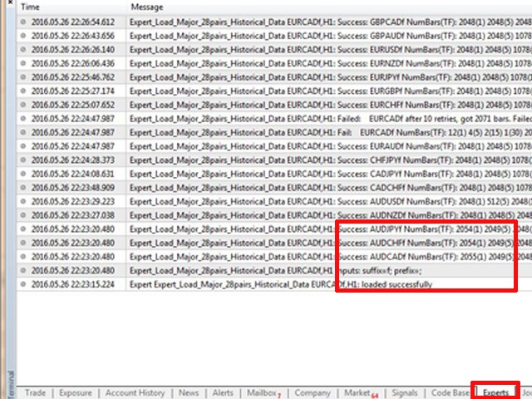Click the Message column header
Screen dimensions: 532x399
(x=329, y=7)
